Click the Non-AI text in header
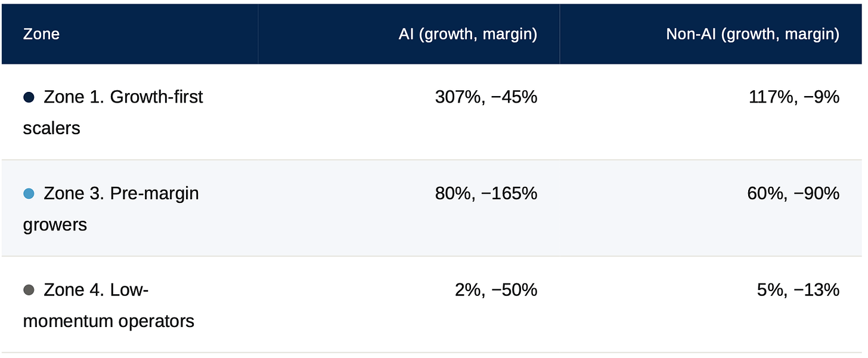This screenshot has width=868, height=358. point(692,34)
